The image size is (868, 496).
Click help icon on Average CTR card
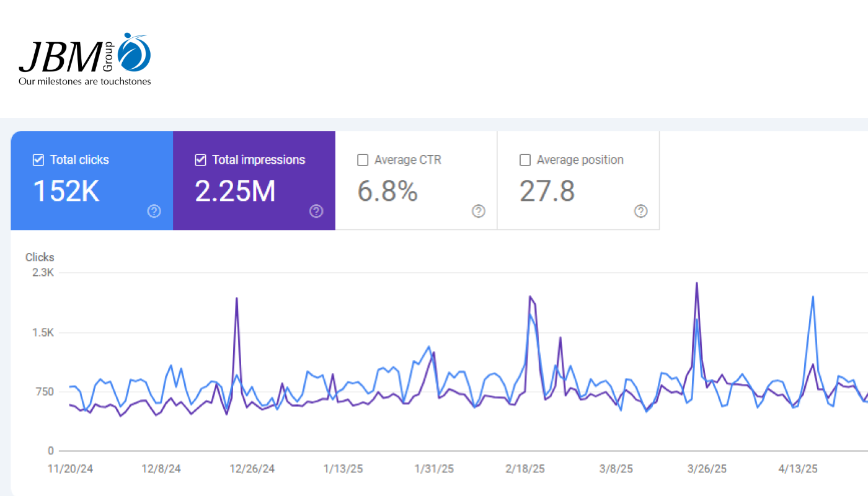click(x=479, y=211)
